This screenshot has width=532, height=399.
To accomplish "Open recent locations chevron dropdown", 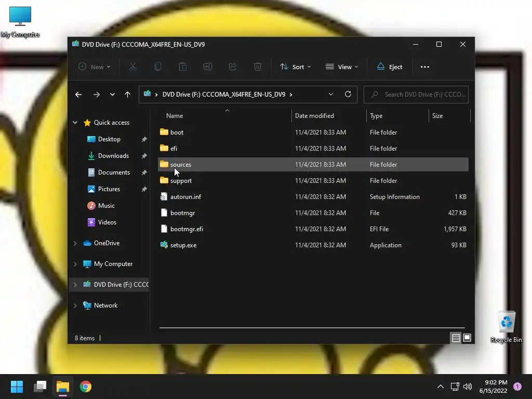I will click(x=112, y=95).
